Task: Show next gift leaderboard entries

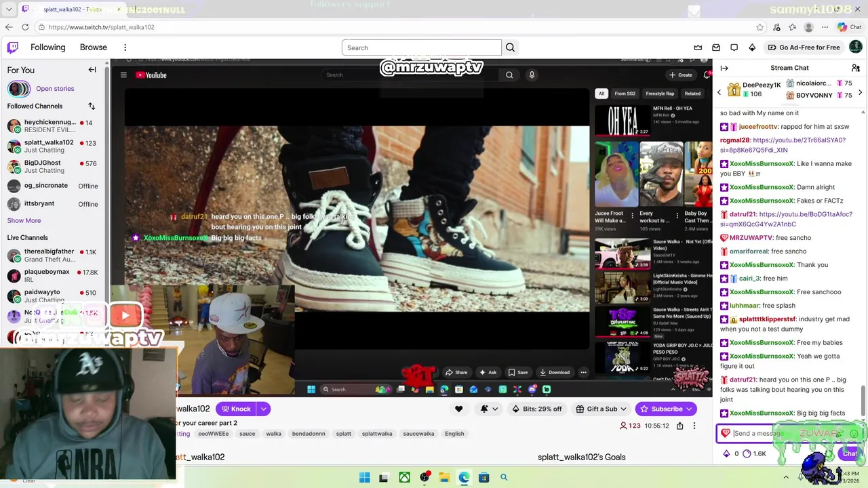Action: 861,92
